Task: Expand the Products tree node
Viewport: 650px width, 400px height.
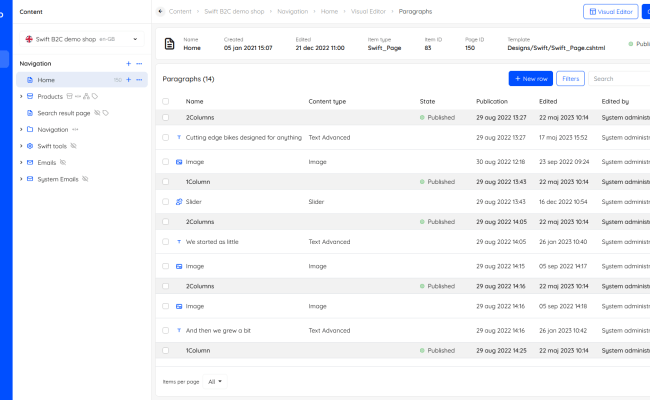Action: point(21,96)
